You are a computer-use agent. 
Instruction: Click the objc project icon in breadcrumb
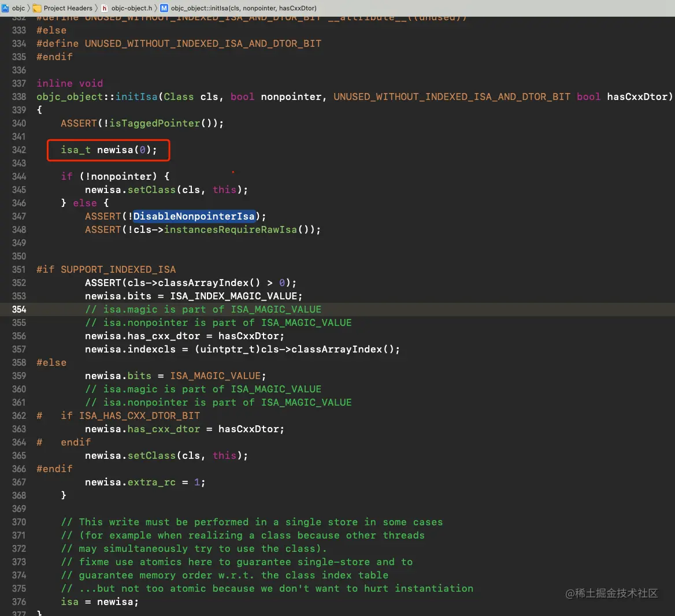[5, 8]
